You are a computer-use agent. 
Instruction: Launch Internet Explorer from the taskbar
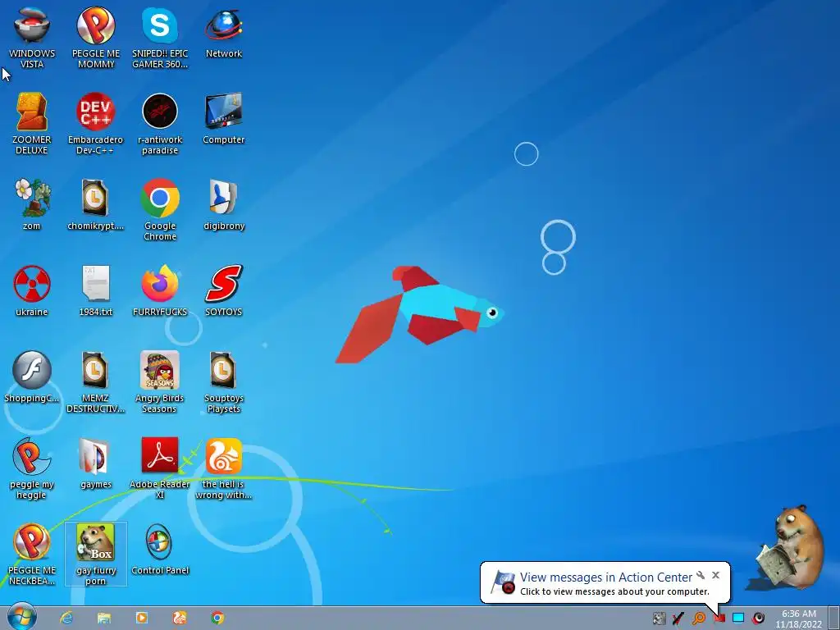(66, 619)
